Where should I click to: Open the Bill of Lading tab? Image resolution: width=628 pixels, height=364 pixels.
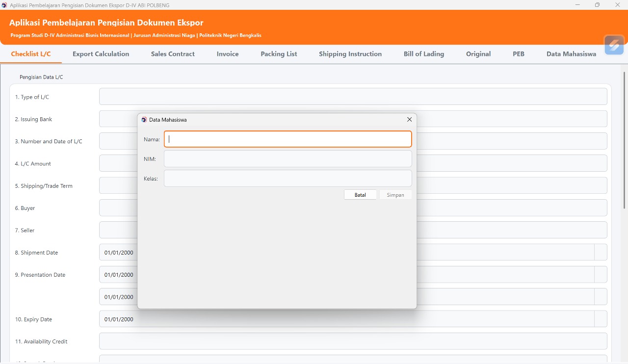coord(423,54)
